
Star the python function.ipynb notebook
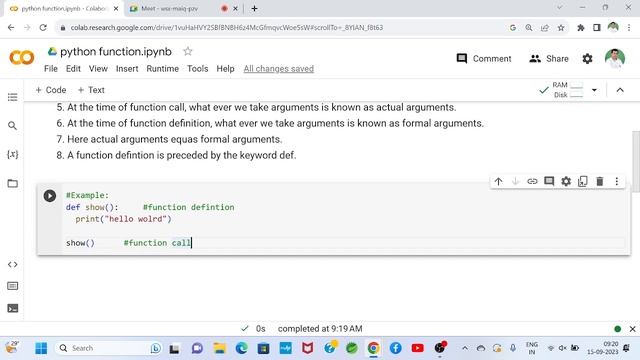point(188,51)
